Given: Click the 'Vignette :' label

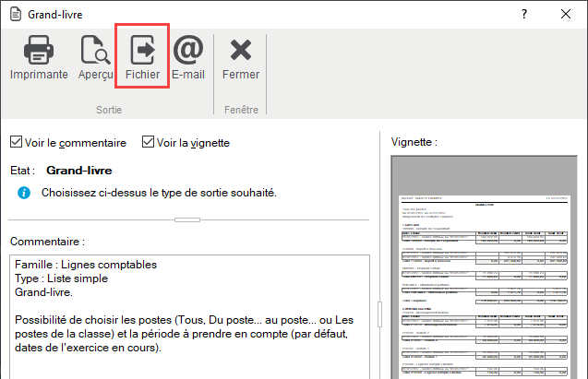Looking at the screenshot, I should point(414,142).
